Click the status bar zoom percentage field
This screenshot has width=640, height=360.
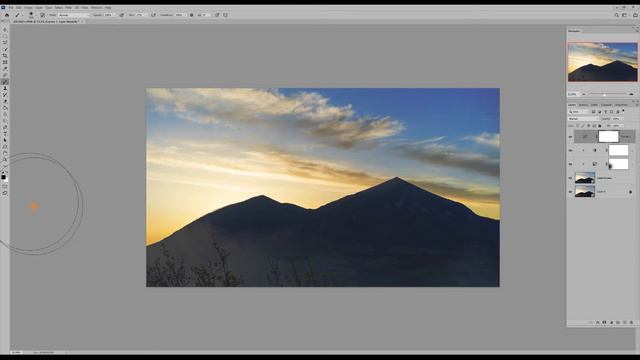click(x=16, y=352)
